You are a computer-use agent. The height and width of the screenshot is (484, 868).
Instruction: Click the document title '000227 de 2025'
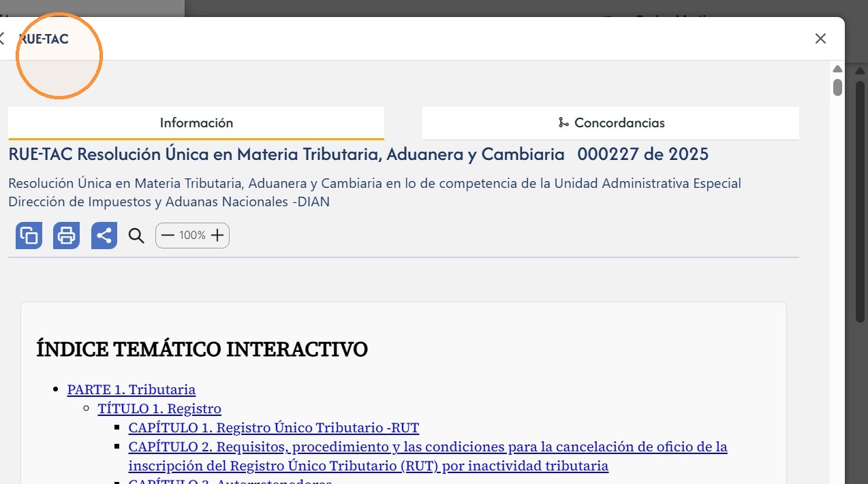click(642, 155)
